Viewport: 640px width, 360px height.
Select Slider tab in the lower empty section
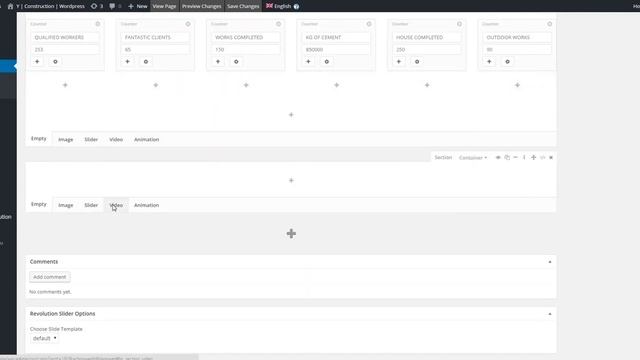point(91,205)
